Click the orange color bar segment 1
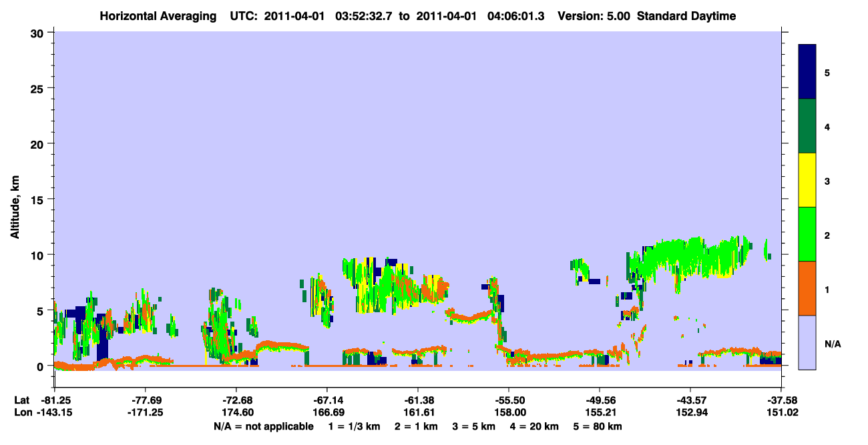The height and width of the screenshot is (445, 868). 807,288
